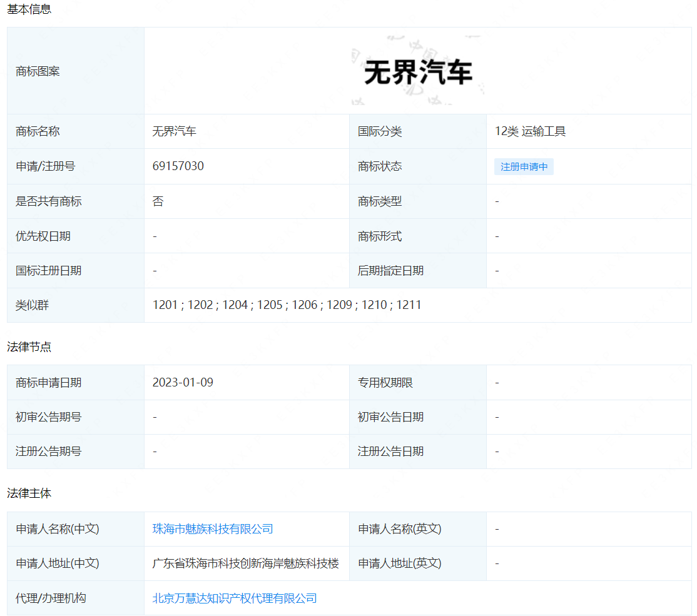Image resolution: width=697 pixels, height=616 pixels.
Task: Click the 商标状态 label cell
Action: [380, 166]
